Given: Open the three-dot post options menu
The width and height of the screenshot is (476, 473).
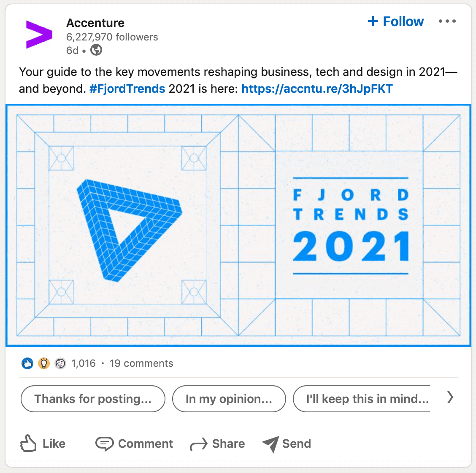Looking at the screenshot, I should 447,21.
